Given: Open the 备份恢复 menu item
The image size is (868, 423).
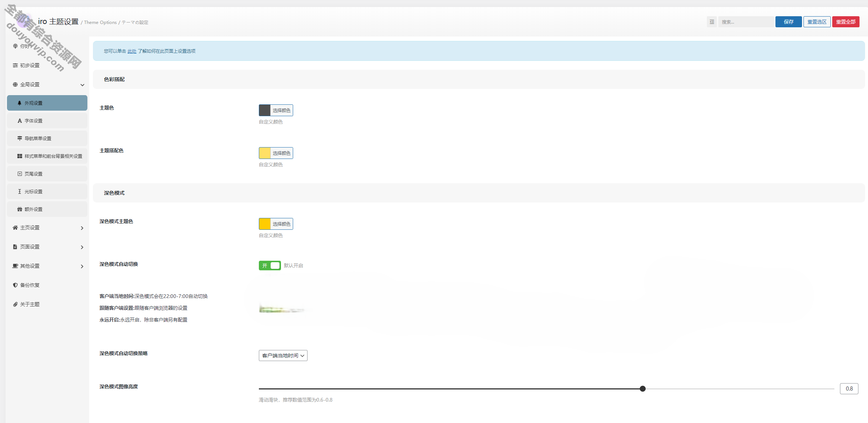Looking at the screenshot, I should click(x=47, y=285).
